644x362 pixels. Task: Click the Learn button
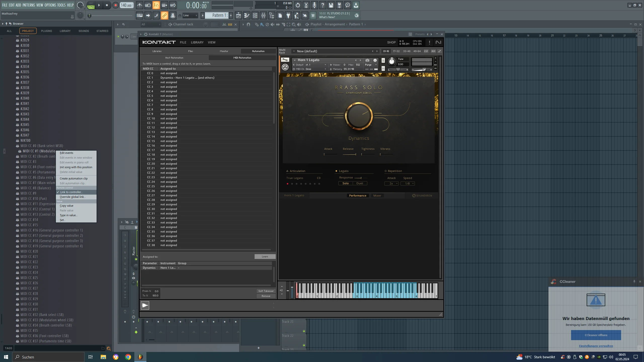pyautogui.click(x=265, y=257)
